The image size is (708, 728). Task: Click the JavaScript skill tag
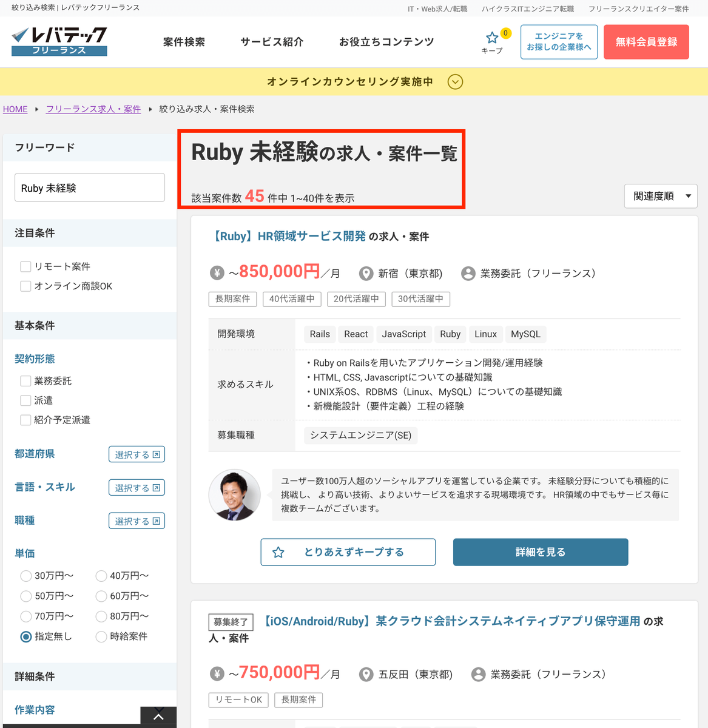pyautogui.click(x=404, y=334)
